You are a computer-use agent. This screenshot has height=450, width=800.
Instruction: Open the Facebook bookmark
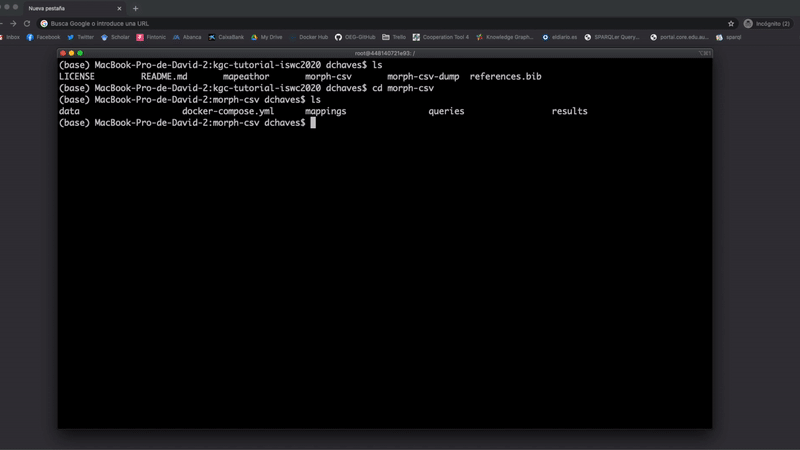tap(43, 37)
